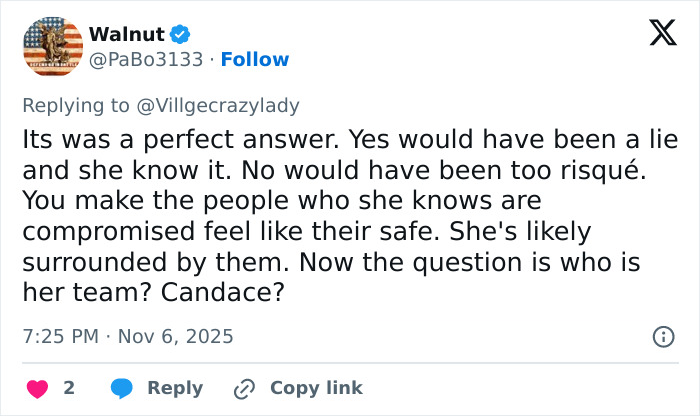Screen dimensions: 700x416
Task: Select the Copy link text
Action: [x=316, y=388]
